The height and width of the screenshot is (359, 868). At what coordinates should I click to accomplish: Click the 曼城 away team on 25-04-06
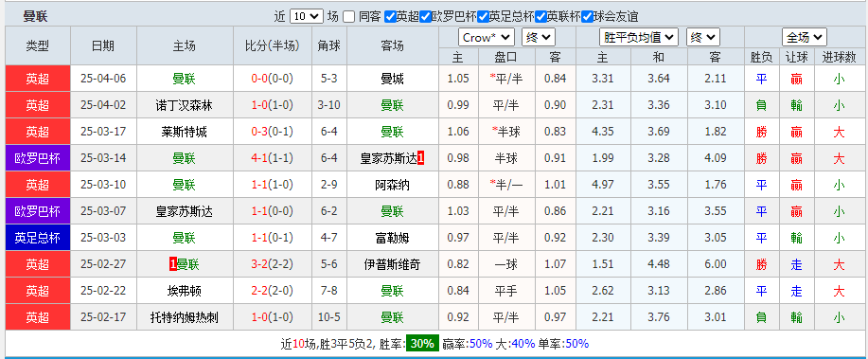point(393,79)
